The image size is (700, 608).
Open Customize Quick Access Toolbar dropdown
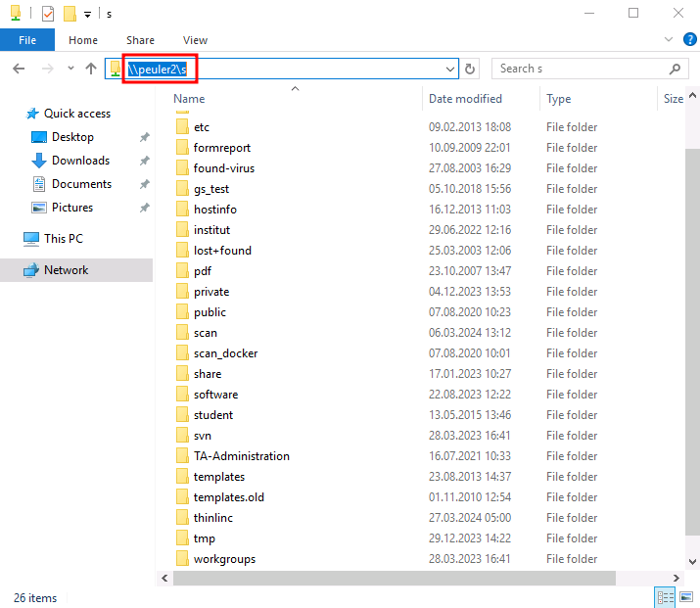pos(88,15)
